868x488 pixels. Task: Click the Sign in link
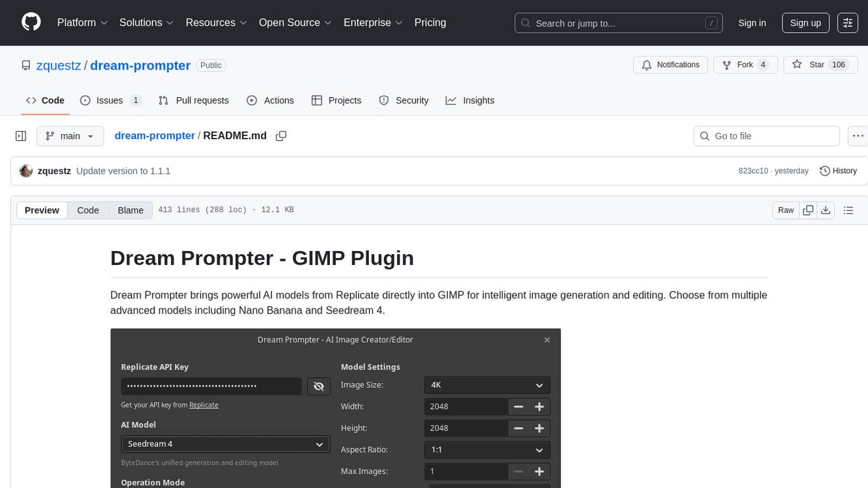pyautogui.click(x=752, y=23)
